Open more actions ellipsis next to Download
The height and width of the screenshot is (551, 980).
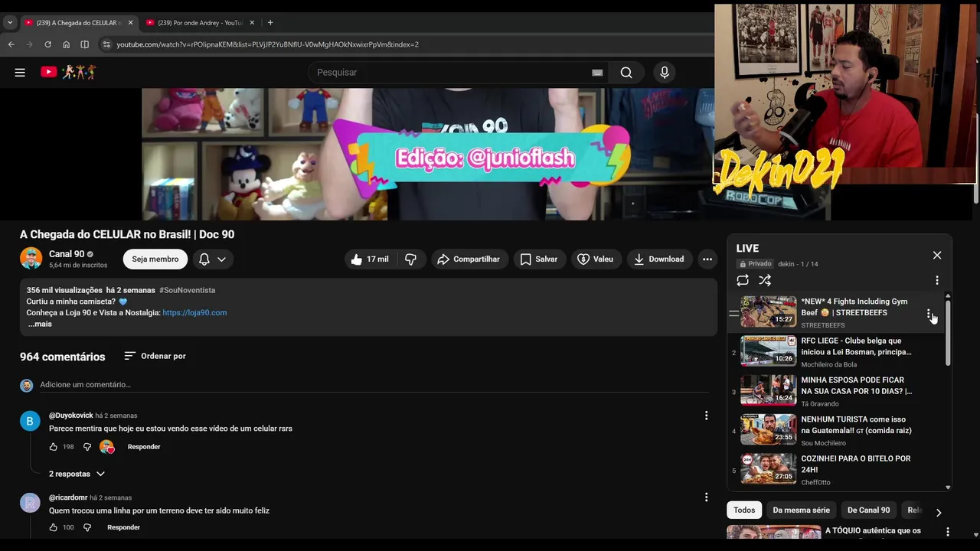point(707,259)
